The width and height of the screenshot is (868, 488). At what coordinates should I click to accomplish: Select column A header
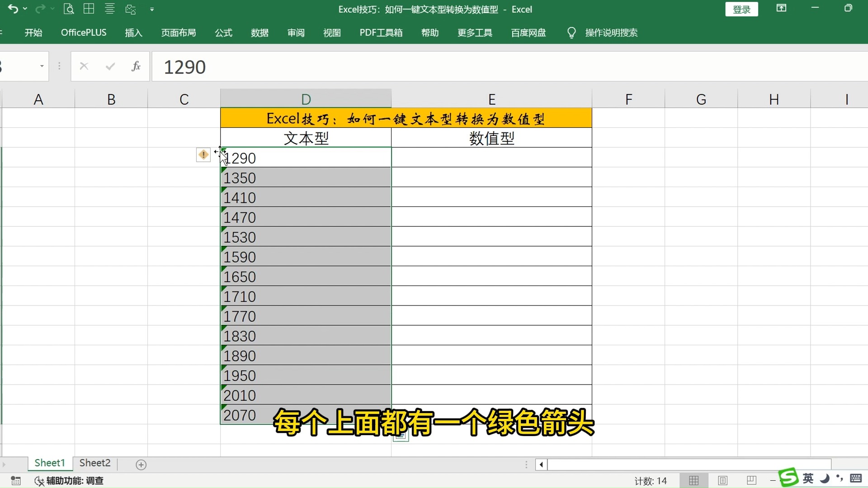tap(38, 99)
